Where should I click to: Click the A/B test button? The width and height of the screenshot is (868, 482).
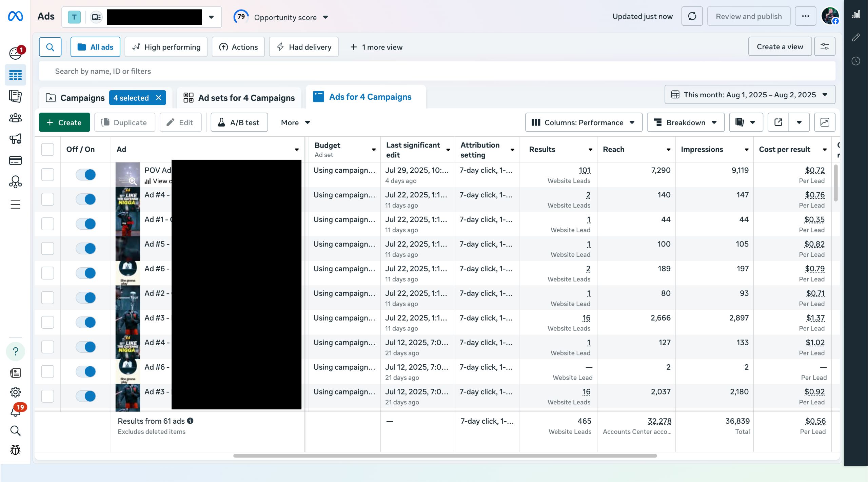pyautogui.click(x=239, y=122)
